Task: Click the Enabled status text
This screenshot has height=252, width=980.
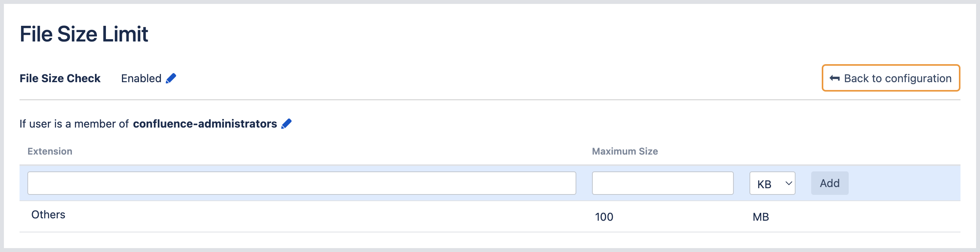Action: [x=141, y=79]
